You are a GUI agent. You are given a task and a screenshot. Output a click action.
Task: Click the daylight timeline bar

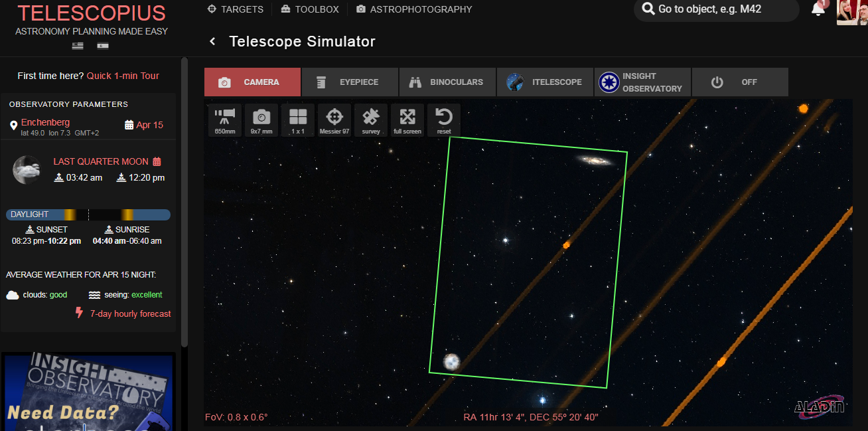(88, 215)
